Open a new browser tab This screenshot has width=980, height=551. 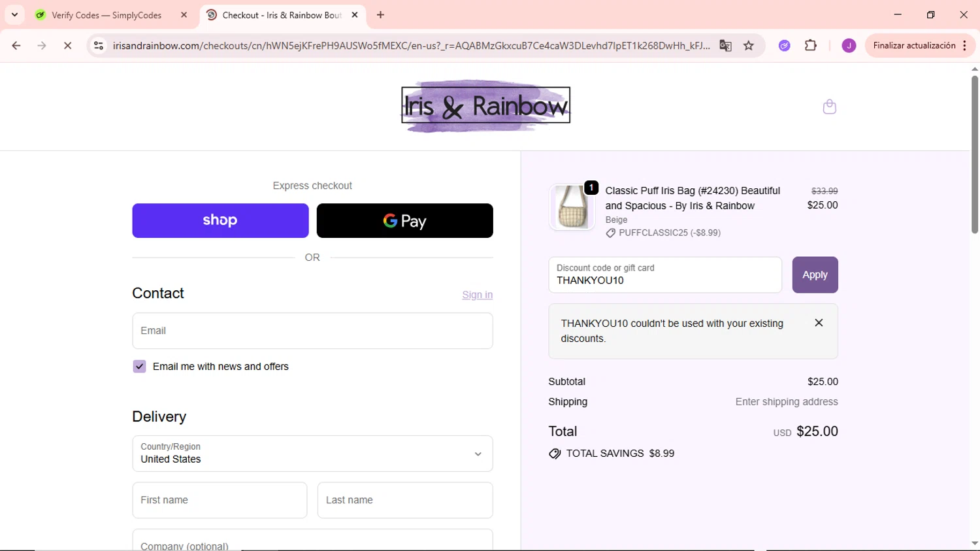[x=380, y=15]
